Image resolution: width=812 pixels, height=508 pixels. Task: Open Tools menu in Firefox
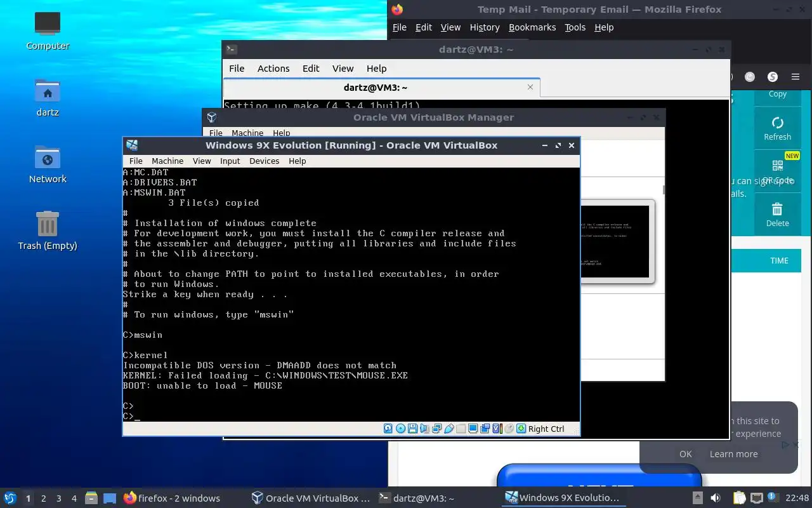pyautogui.click(x=575, y=27)
